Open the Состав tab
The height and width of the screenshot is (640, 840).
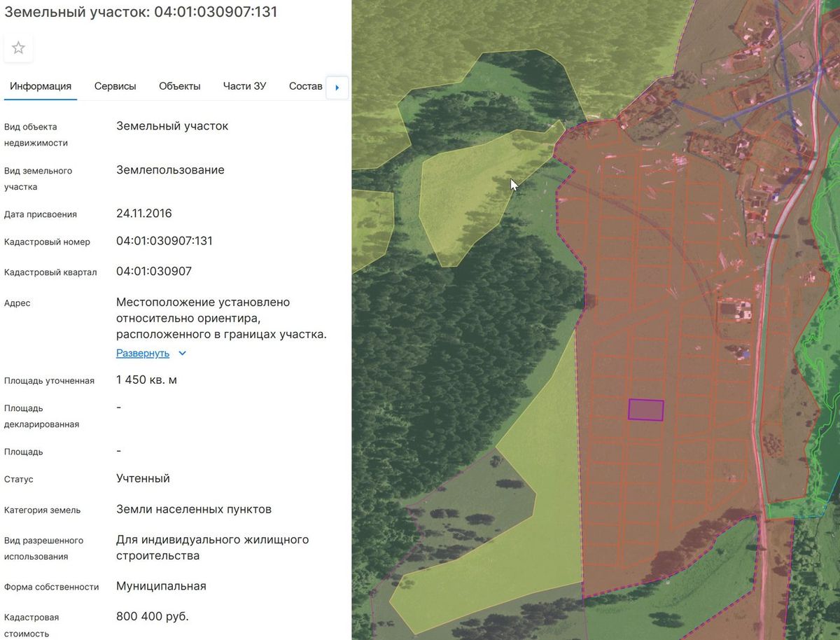(x=306, y=86)
